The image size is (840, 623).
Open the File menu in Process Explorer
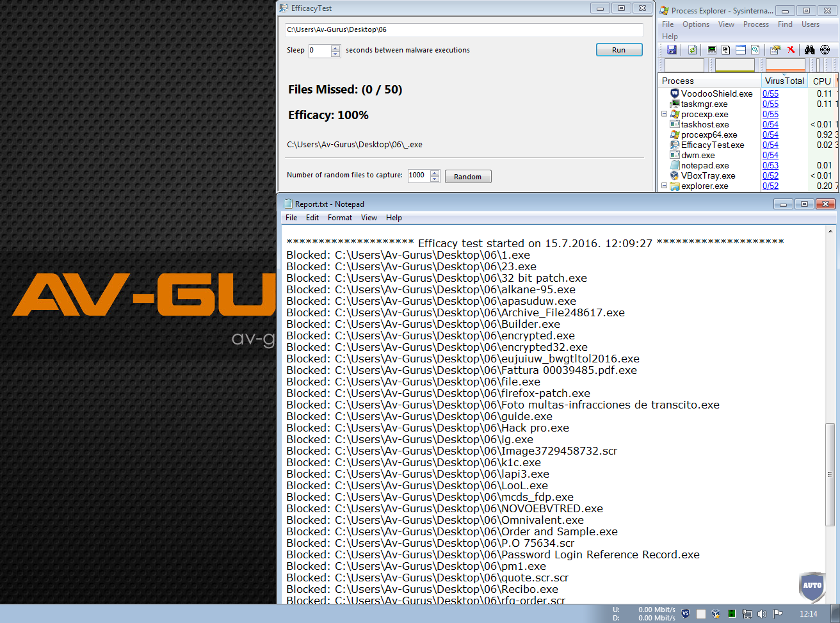click(x=668, y=24)
